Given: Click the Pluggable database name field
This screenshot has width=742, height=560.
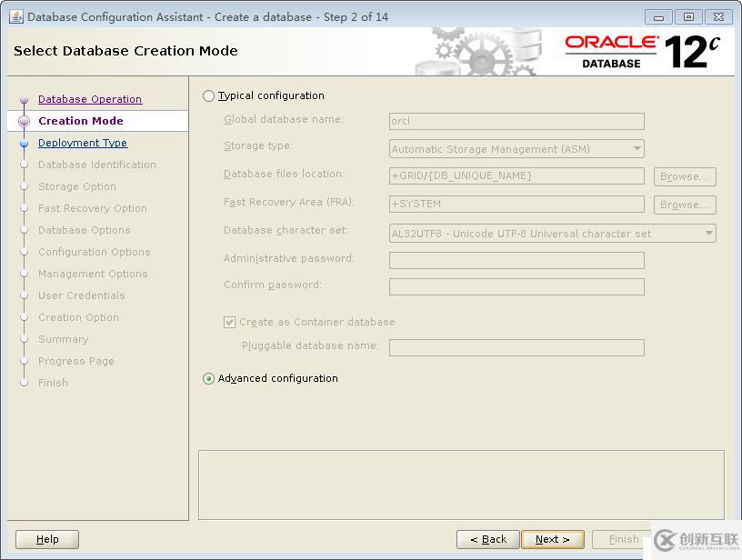Looking at the screenshot, I should coord(516,347).
